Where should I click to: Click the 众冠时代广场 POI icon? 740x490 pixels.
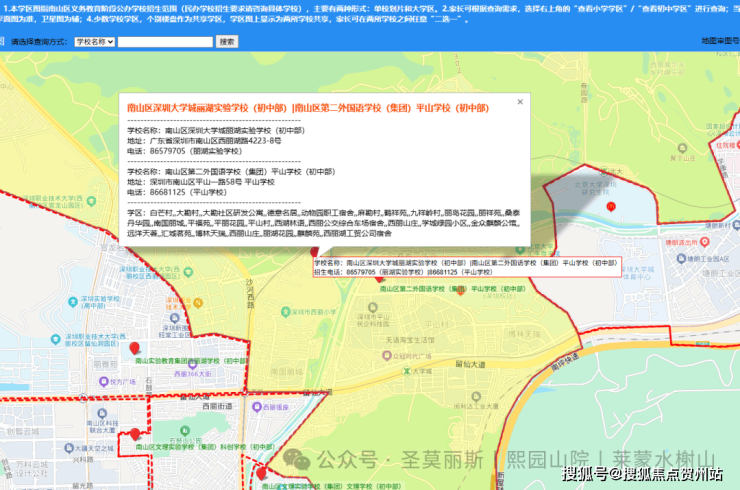tap(387, 355)
